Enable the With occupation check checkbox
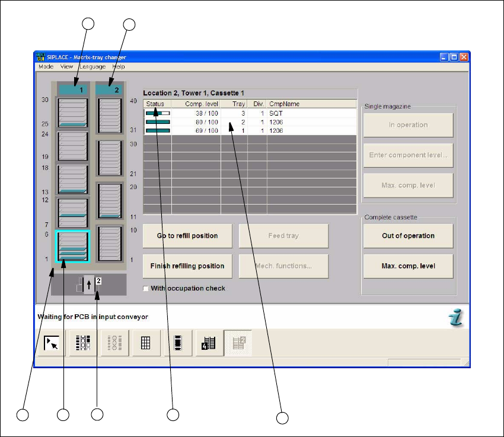The height and width of the screenshot is (437, 504). coord(146,288)
